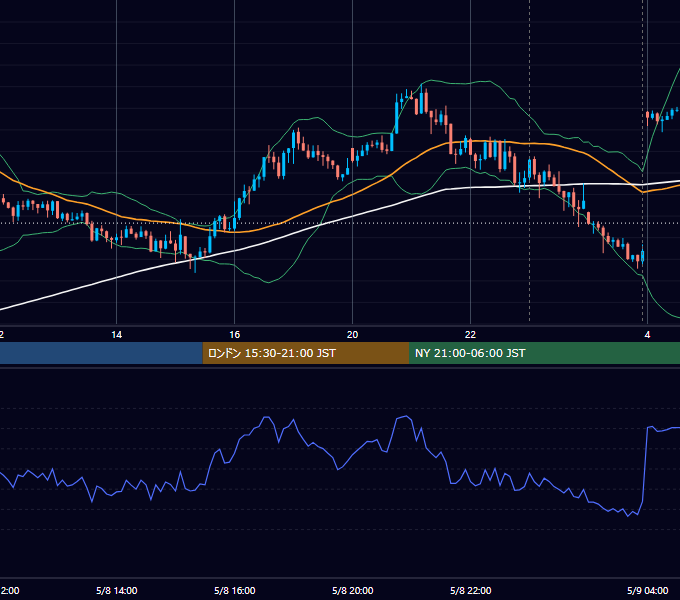The width and height of the screenshot is (680, 600).
Task: Click the 14 hour axis label
Action: [117, 335]
